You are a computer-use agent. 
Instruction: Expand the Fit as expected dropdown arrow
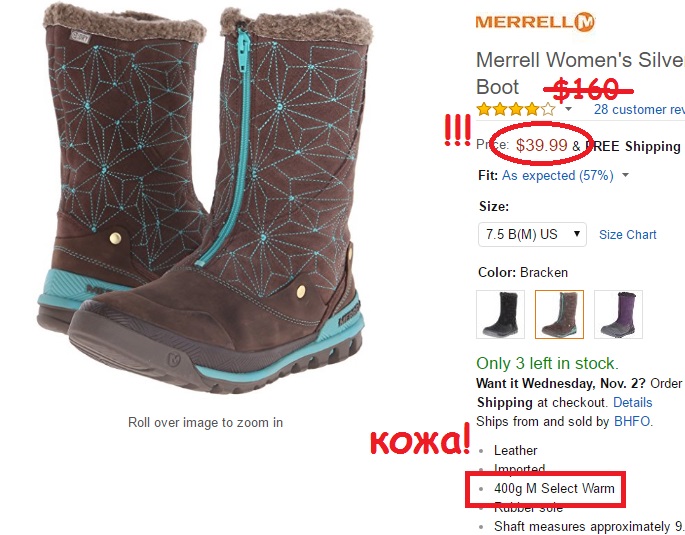(625, 175)
